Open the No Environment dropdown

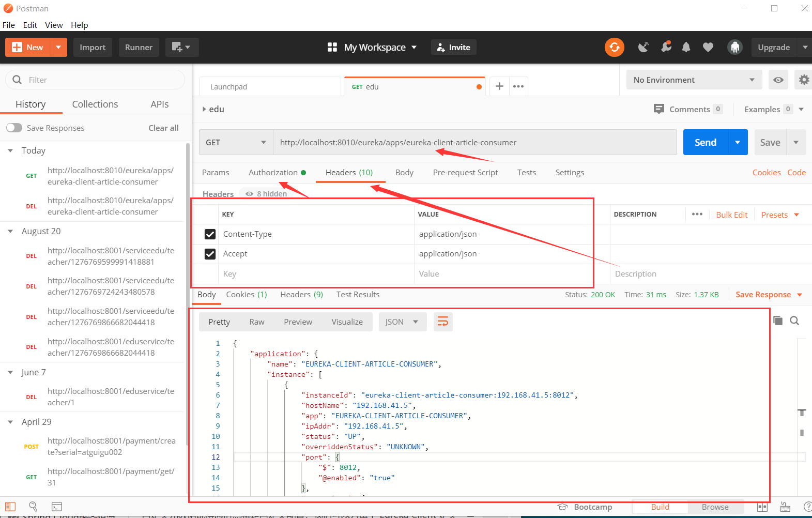[694, 80]
